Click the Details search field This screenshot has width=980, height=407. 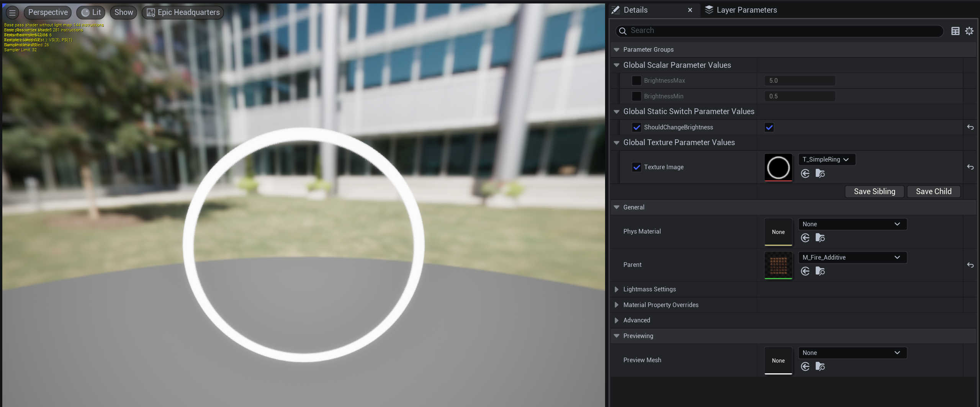click(x=779, y=31)
